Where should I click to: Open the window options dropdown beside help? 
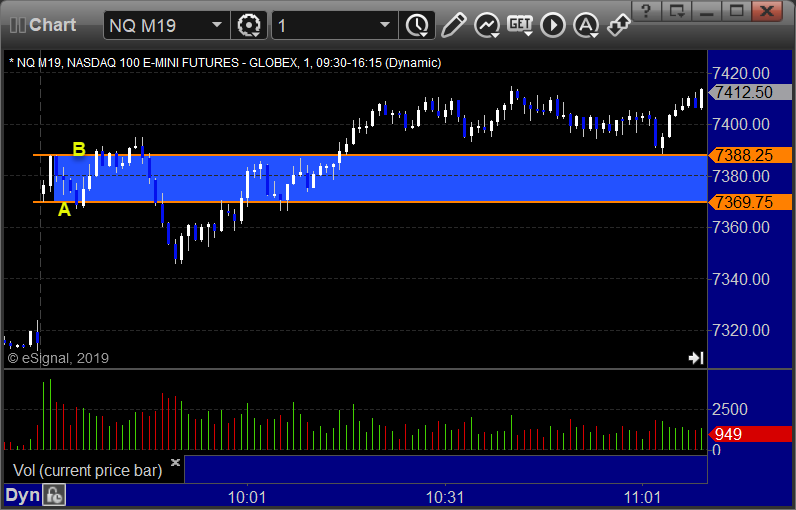676,11
